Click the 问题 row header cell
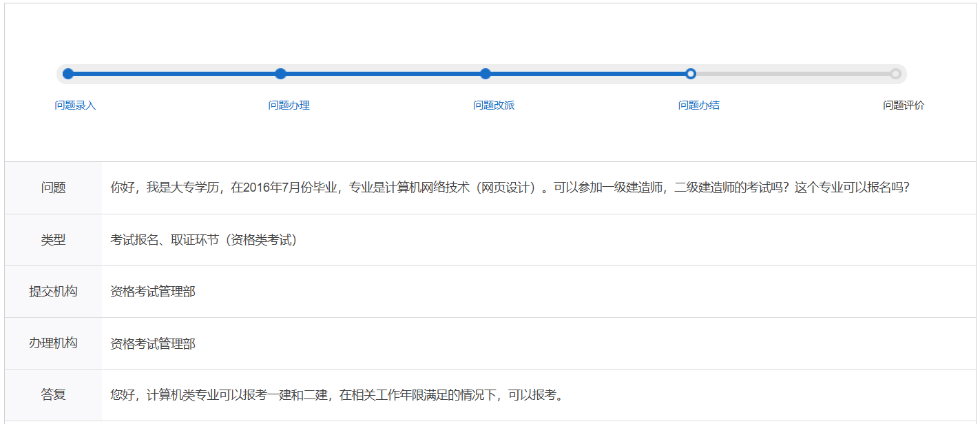980x424 pixels. point(53,188)
